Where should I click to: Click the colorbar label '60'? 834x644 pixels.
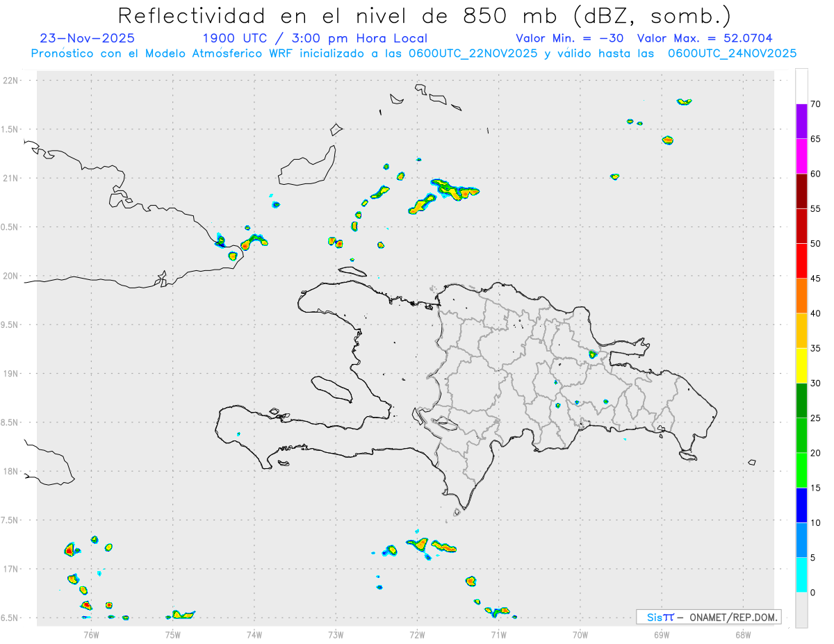coord(815,174)
